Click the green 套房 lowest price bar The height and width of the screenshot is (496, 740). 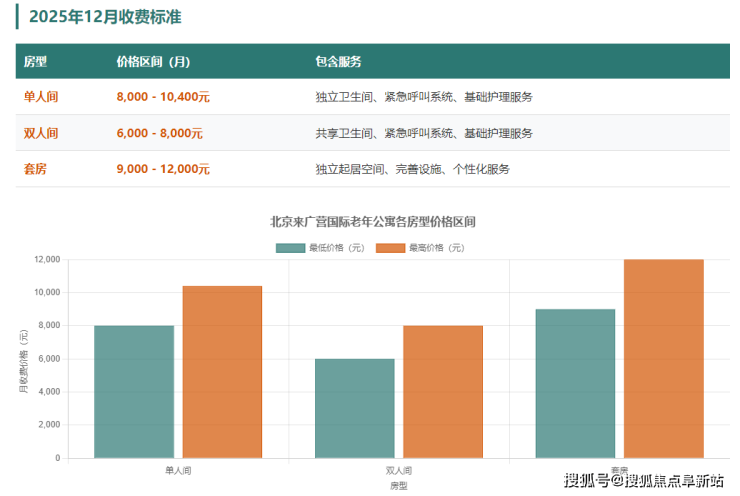(x=575, y=383)
